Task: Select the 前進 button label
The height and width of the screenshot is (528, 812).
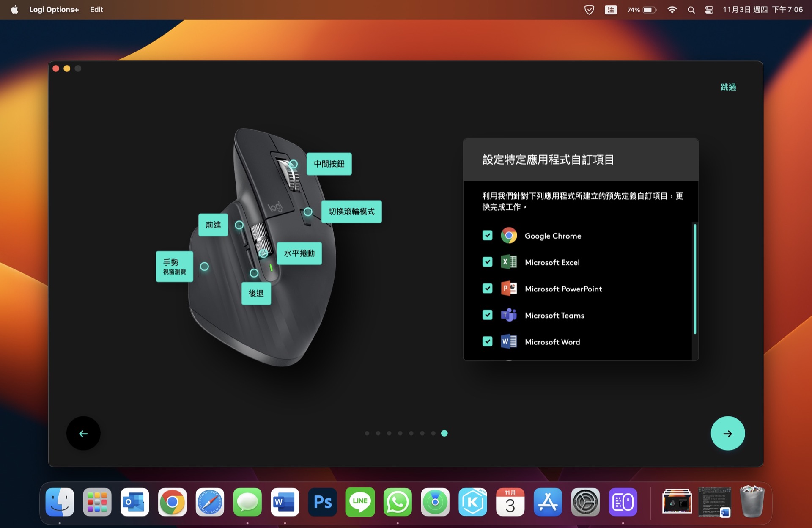Action: tap(213, 225)
